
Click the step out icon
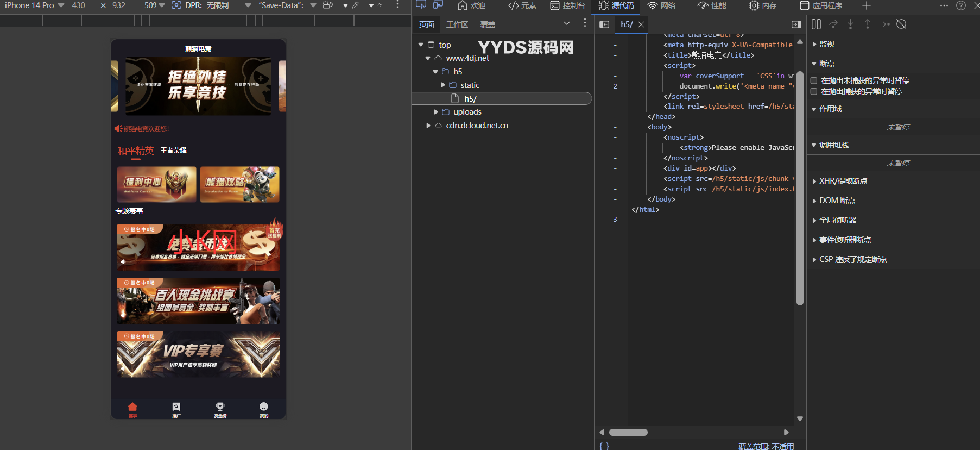[x=868, y=24]
